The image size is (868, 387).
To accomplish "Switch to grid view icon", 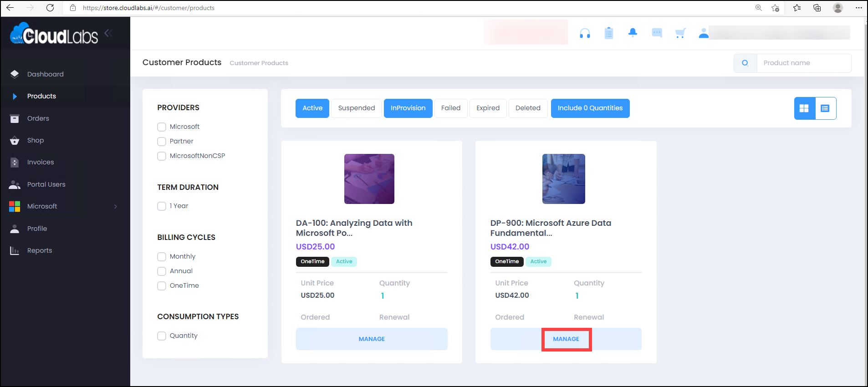I will (804, 108).
